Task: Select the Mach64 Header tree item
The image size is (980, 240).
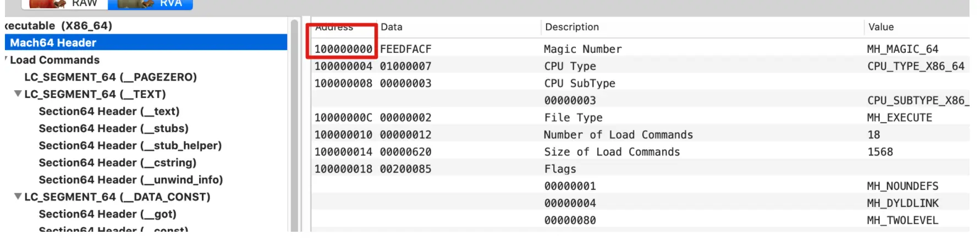Action: [53, 42]
